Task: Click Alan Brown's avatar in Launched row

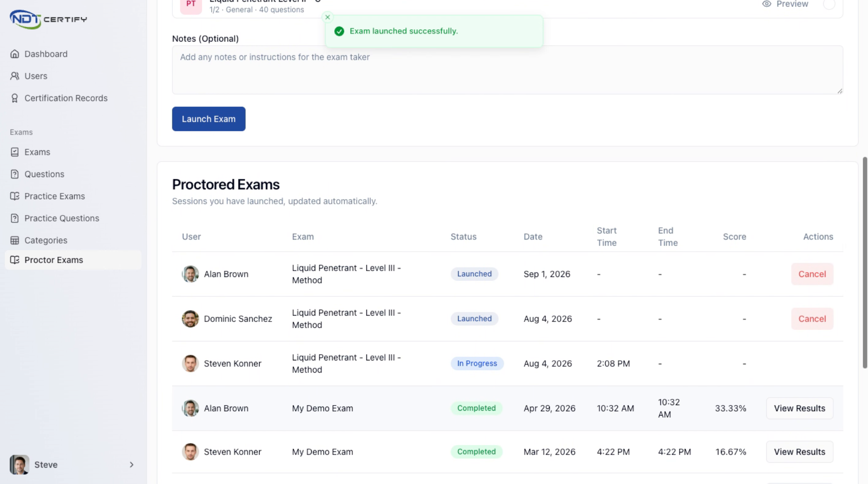Action: [190, 274]
